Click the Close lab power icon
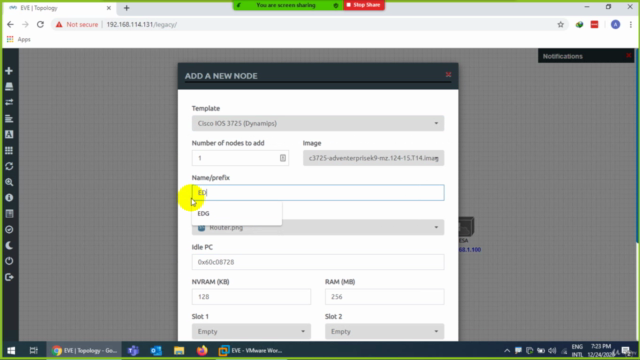 [x=9, y=261]
